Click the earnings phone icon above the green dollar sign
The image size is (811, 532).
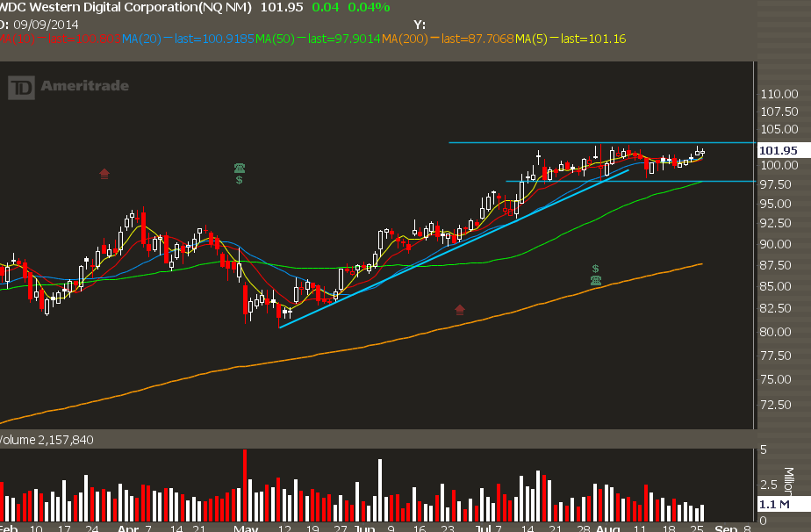point(239,168)
